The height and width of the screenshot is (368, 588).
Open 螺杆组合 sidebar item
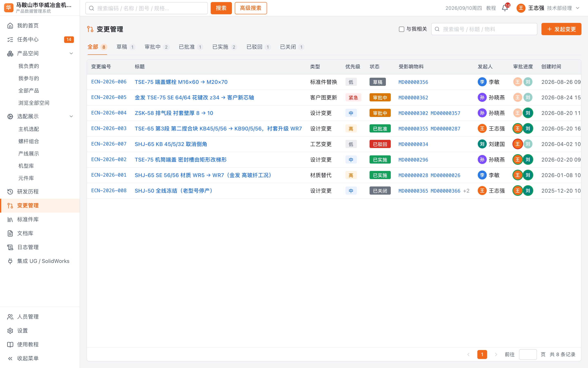tap(29, 141)
